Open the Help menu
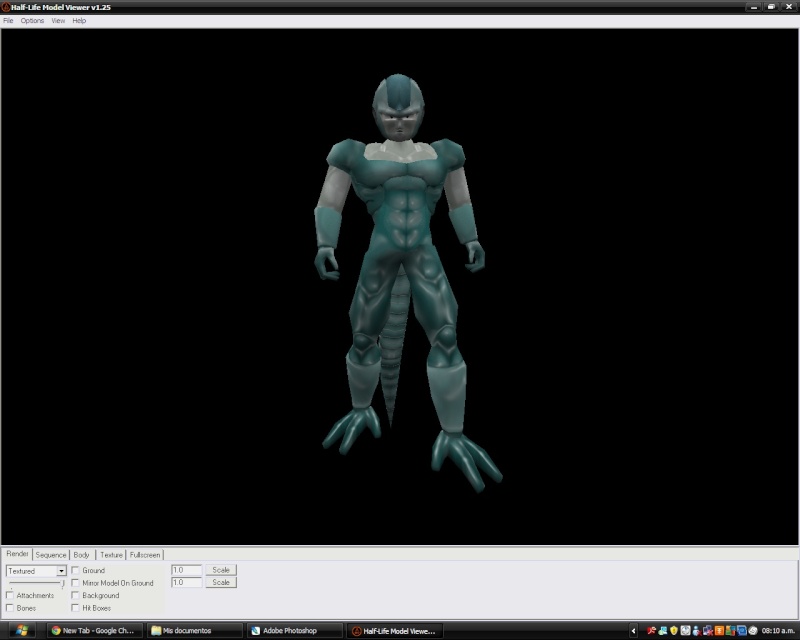800x640 pixels. [x=79, y=21]
